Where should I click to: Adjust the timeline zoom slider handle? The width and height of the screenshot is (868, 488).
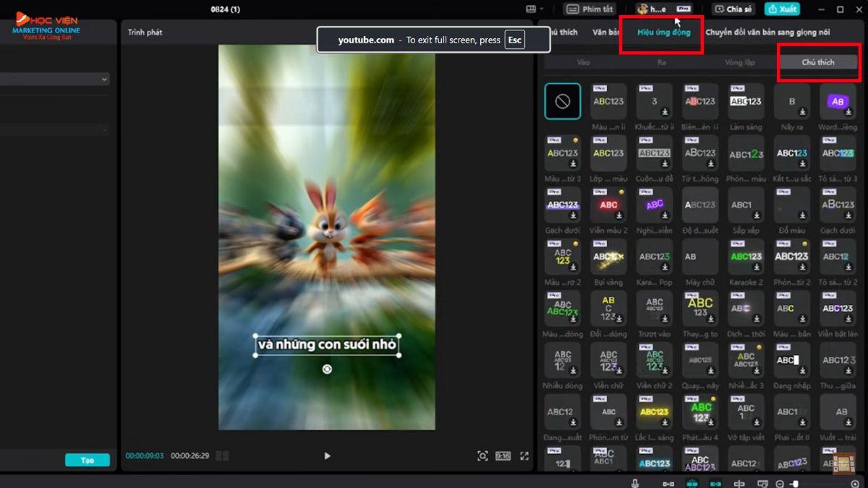[795, 483]
